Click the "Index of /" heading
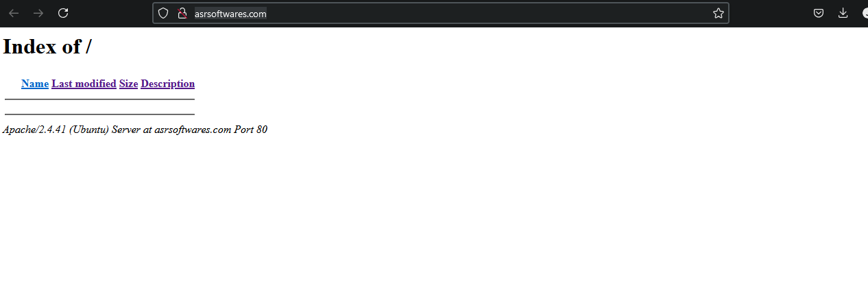Image resolution: width=868 pixels, height=292 pixels. point(47,47)
